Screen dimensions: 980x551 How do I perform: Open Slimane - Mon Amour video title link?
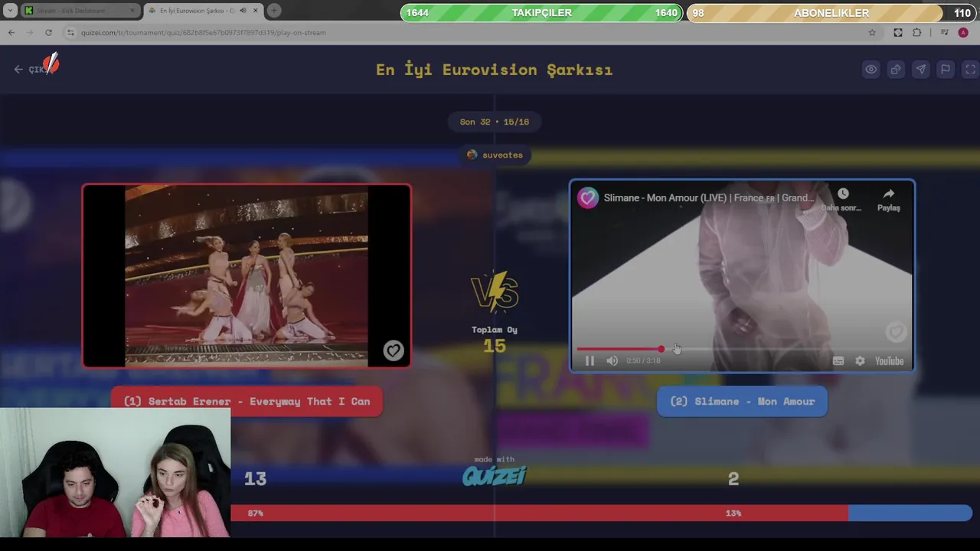pos(709,197)
